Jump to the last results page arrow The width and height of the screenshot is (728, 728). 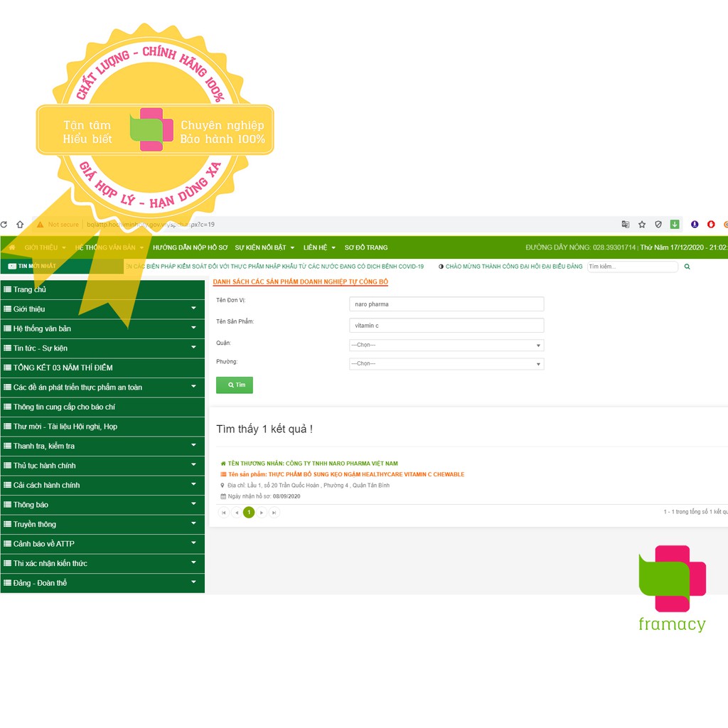274,512
